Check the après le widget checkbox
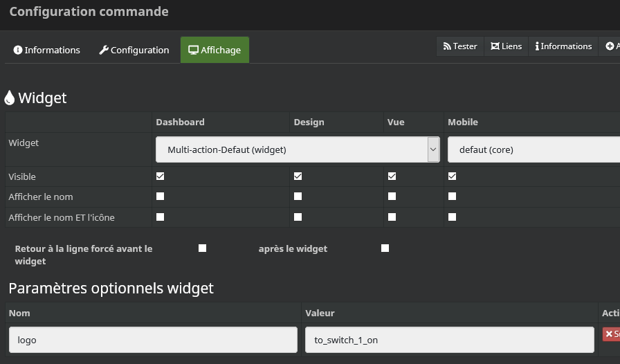Screen dimensions: 620x364 (x=385, y=248)
